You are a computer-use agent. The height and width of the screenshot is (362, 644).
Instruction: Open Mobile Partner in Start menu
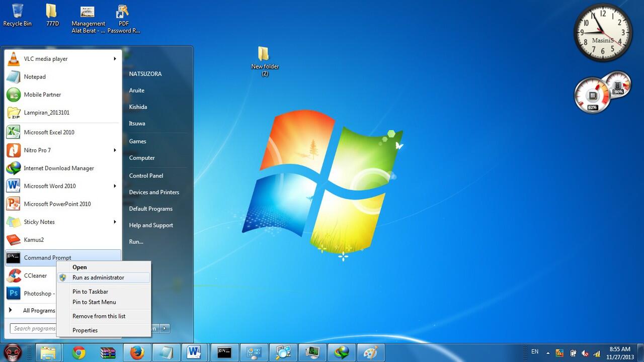(x=63, y=95)
